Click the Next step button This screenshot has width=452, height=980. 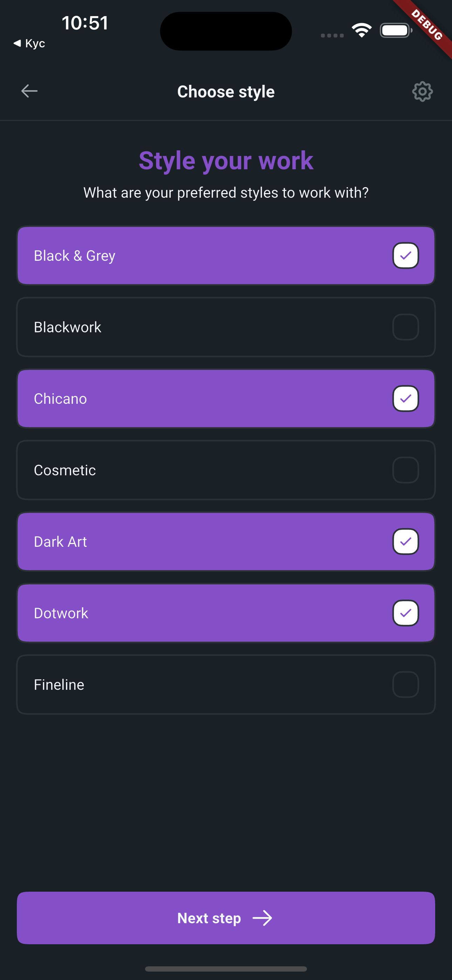click(226, 918)
